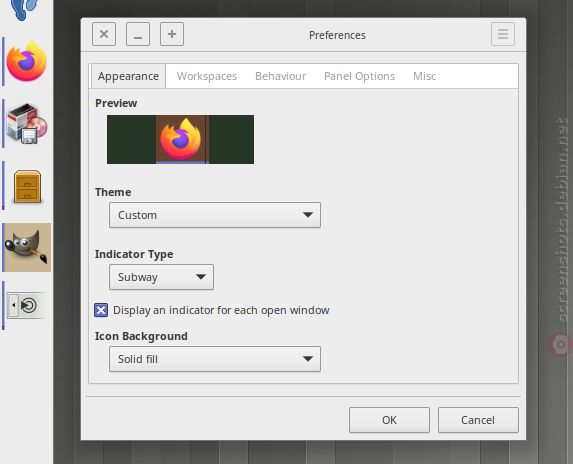Image resolution: width=573 pixels, height=464 pixels.
Task: Click the backup restore dock icon
Action: (27, 305)
